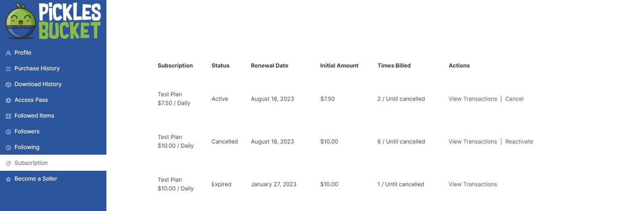Click the Followed Items grid icon
The width and height of the screenshot is (644, 211).
click(x=8, y=116)
